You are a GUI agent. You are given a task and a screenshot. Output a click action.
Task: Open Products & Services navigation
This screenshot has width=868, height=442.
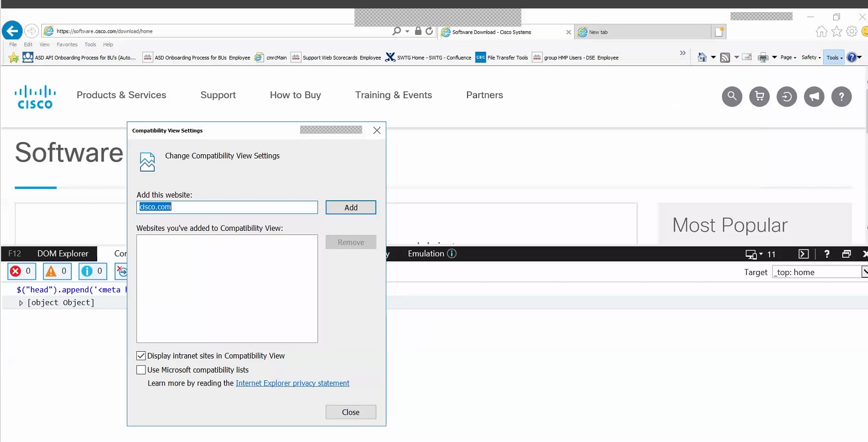coord(122,95)
